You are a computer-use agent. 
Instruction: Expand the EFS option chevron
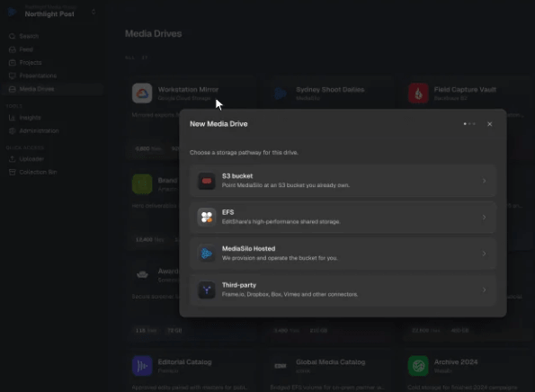click(484, 218)
